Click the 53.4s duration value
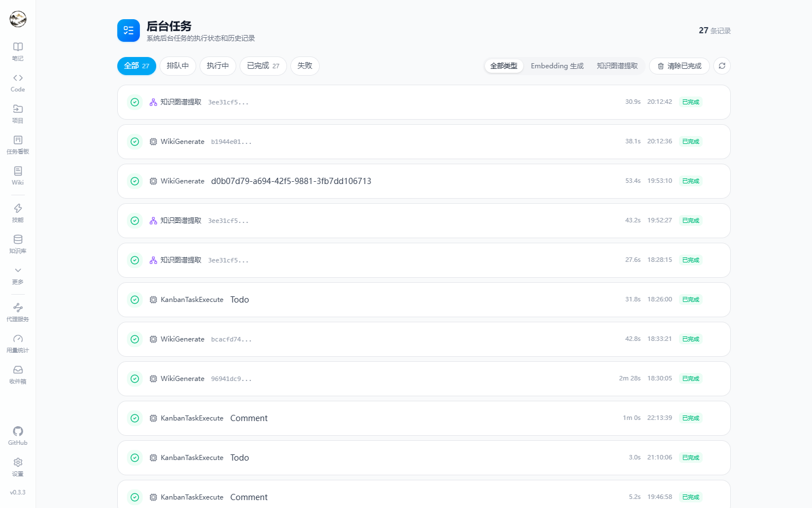The image size is (812, 508). [633, 181]
